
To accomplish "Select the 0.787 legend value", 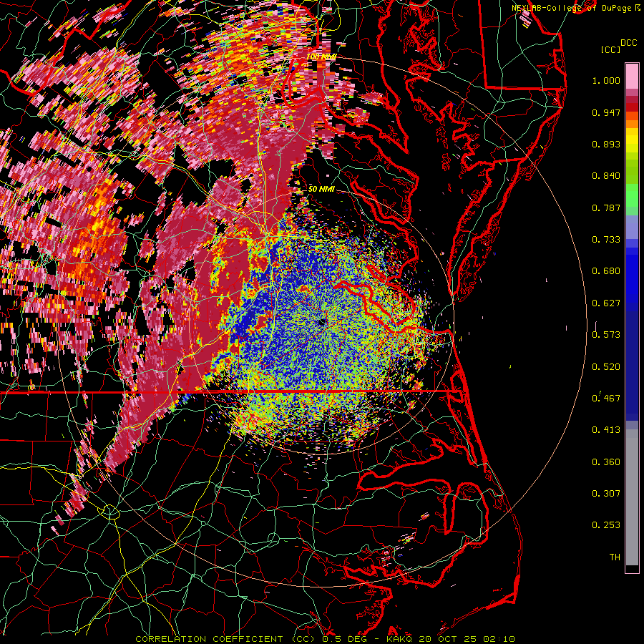I will 606,208.
